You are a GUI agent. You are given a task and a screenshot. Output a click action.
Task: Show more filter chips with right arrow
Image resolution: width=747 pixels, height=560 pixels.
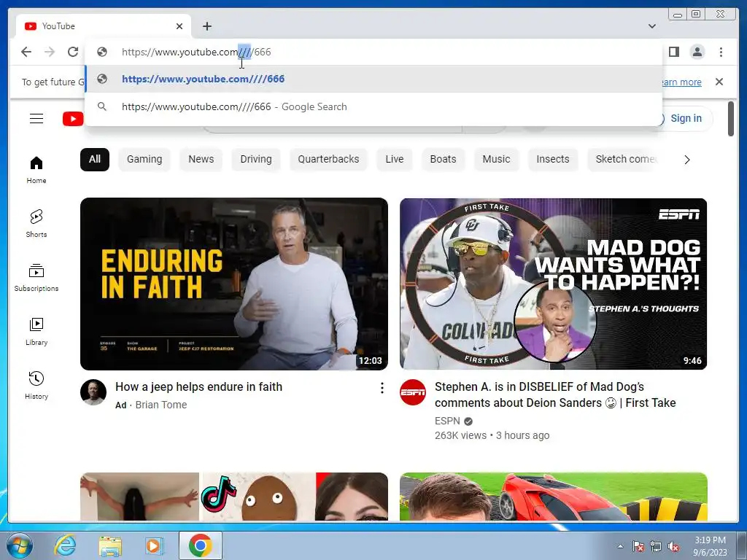coord(687,160)
